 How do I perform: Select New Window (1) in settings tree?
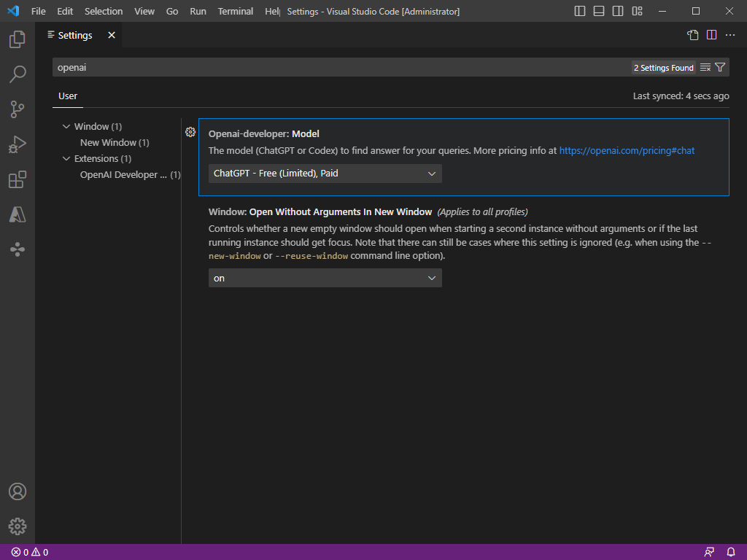[x=115, y=142]
